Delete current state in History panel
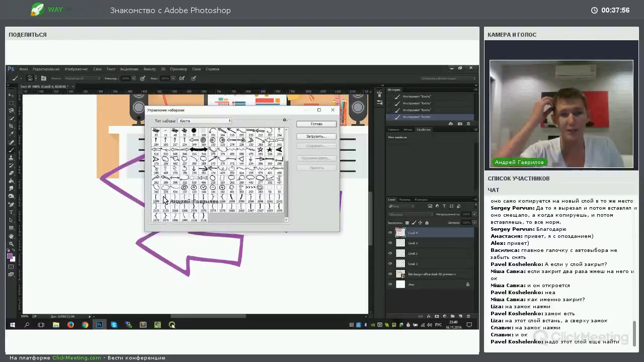The height and width of the screenshot is (362, 644). [x=468, y=124]
